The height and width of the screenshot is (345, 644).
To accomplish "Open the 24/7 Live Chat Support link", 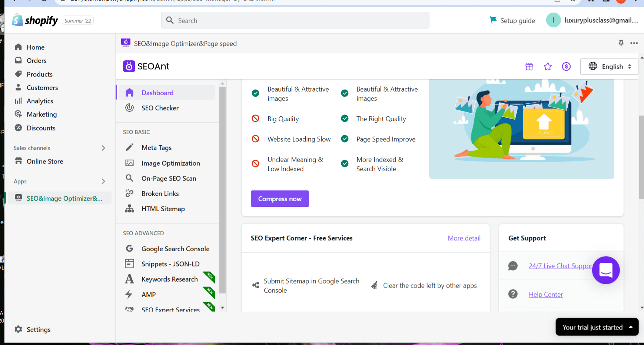I will (561, 266).
